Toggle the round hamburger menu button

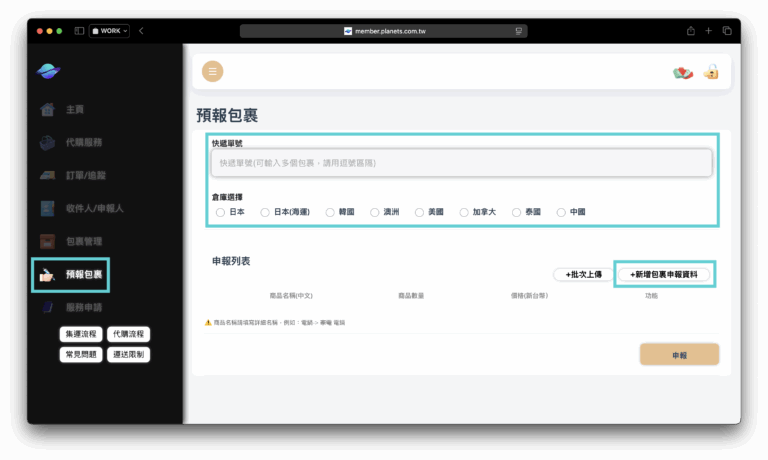pyautogui.click(x=212, y=72)
